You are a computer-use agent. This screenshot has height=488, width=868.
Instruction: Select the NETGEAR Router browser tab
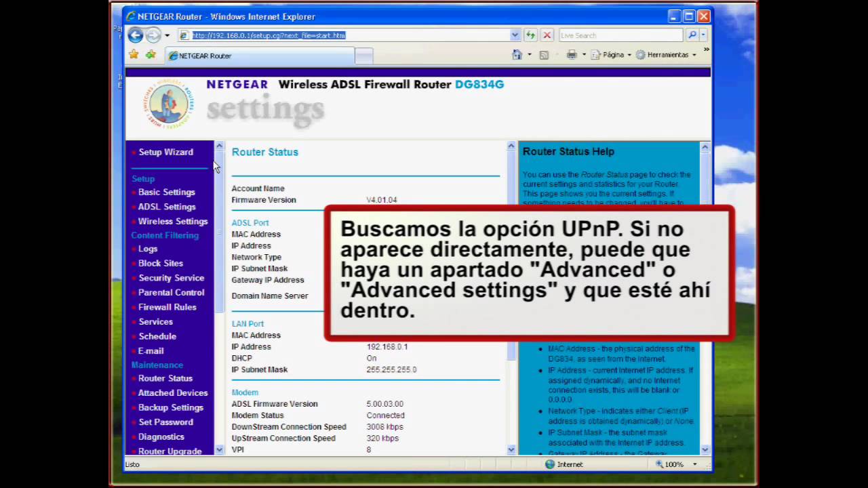[x=260, y=56]
